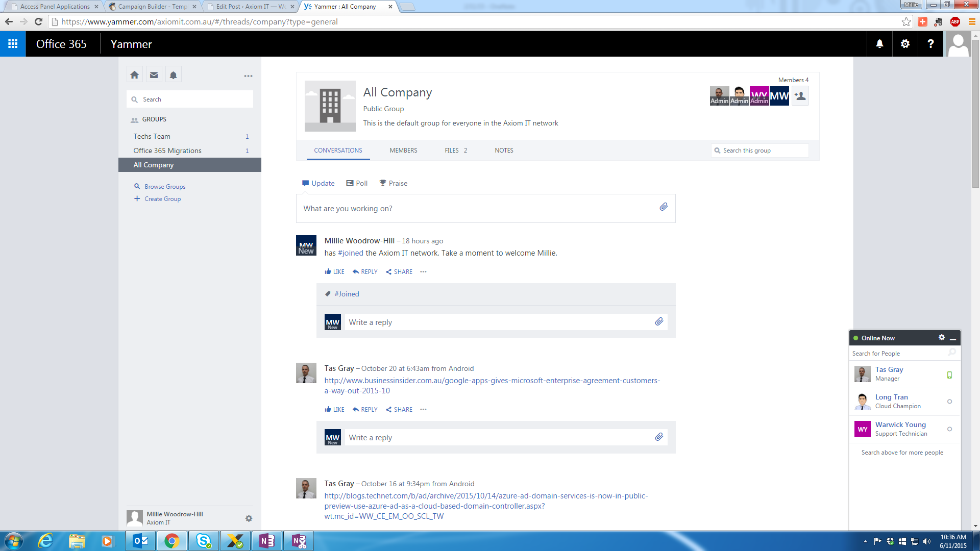The height and width of the screenshot is (551, 980).
Task: Open user settings gear beside Millie Woodrow-Hill
Action: tap(249, 518)
